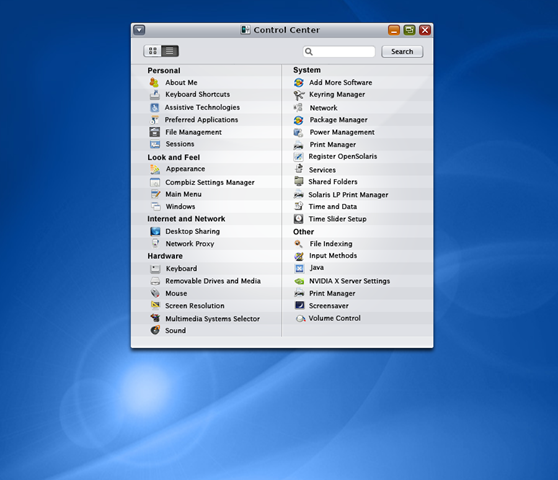Launch Keyring Manager icon

click(299, 95)
